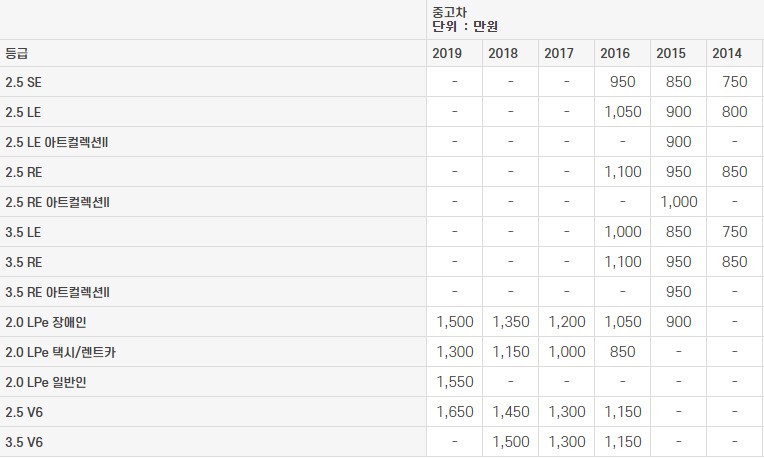Select the 2017 column header
The height and width of the screenshot is (458, 764).
coord(559,53)
